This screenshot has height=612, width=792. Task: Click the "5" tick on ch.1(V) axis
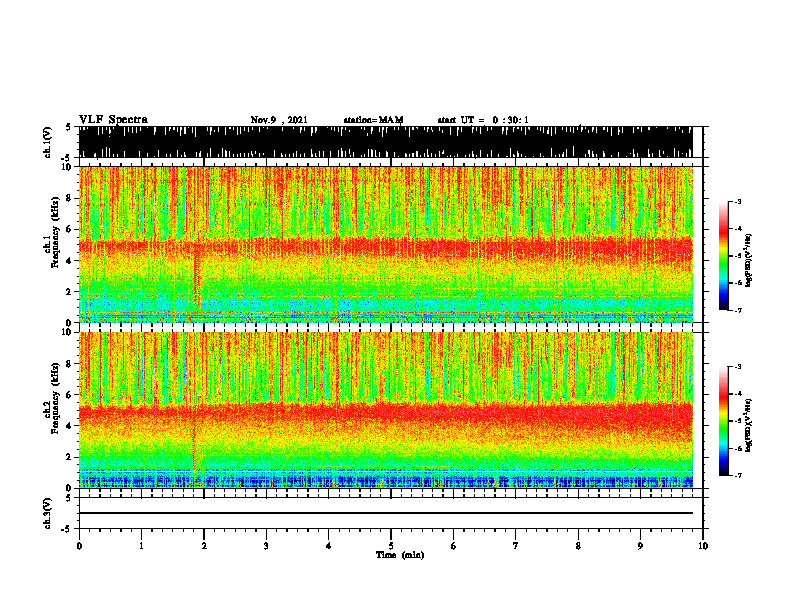pos(69,128)
